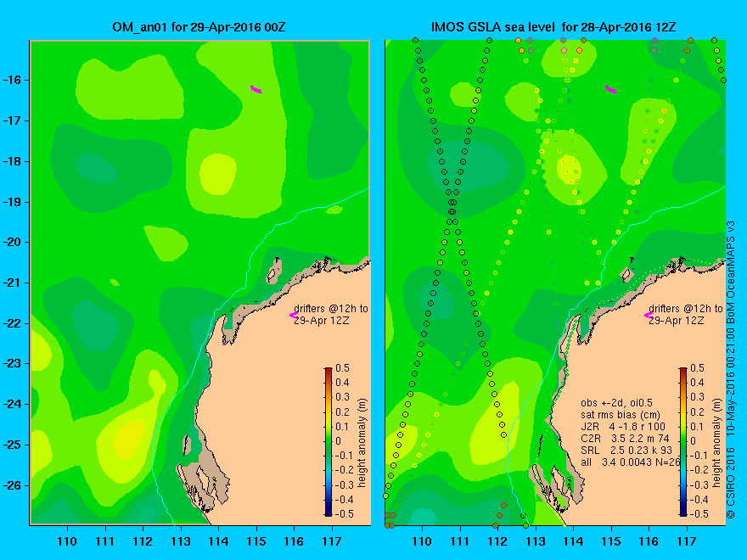This screenshot has width=747, height=560.
Task: Click longitude label 115 under the right map
Action: (x=611, y=541)
